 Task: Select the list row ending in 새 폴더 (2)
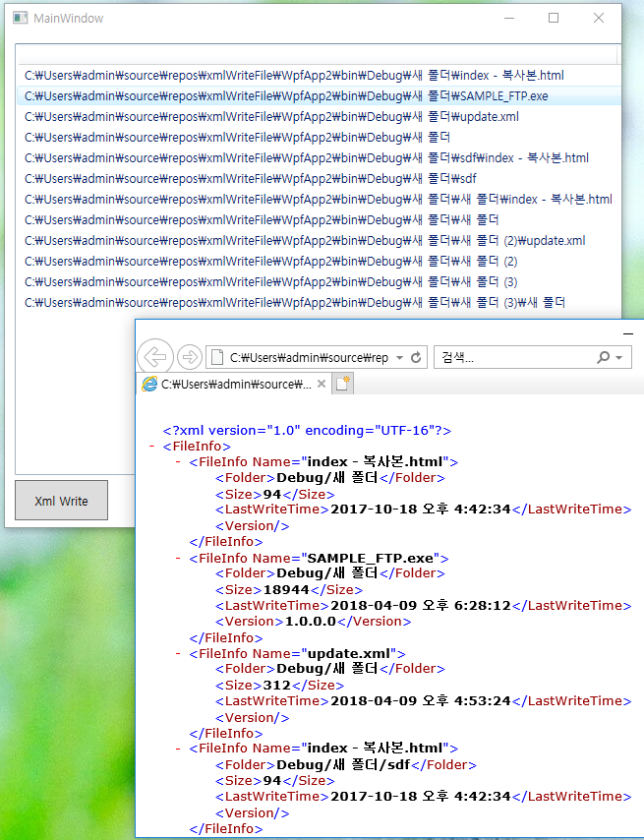[x=319, y=262]
